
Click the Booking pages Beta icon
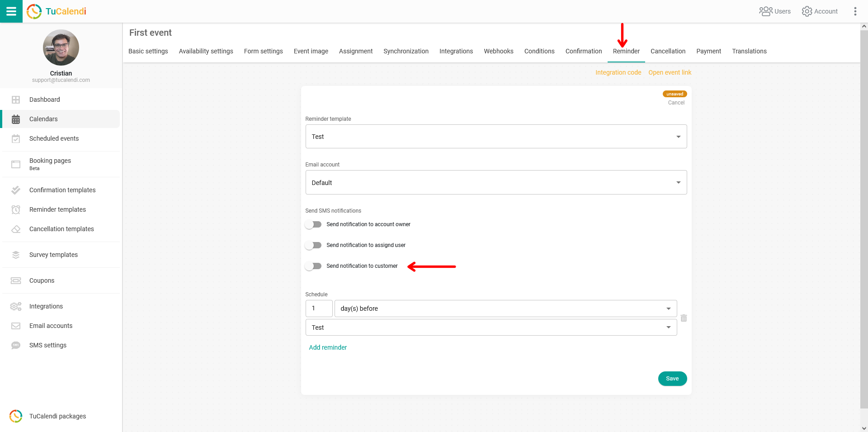(16, 164)
